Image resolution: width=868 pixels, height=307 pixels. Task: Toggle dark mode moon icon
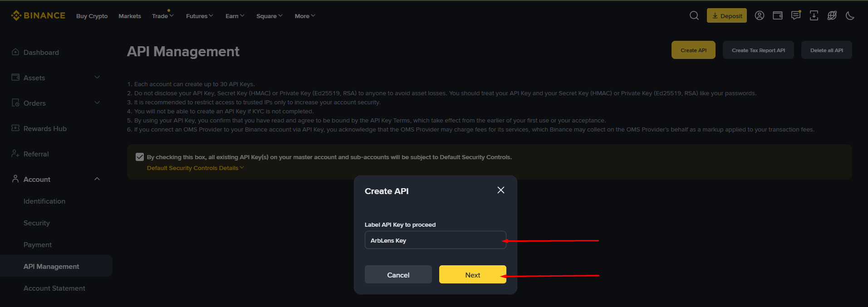(x=850, y=15)
